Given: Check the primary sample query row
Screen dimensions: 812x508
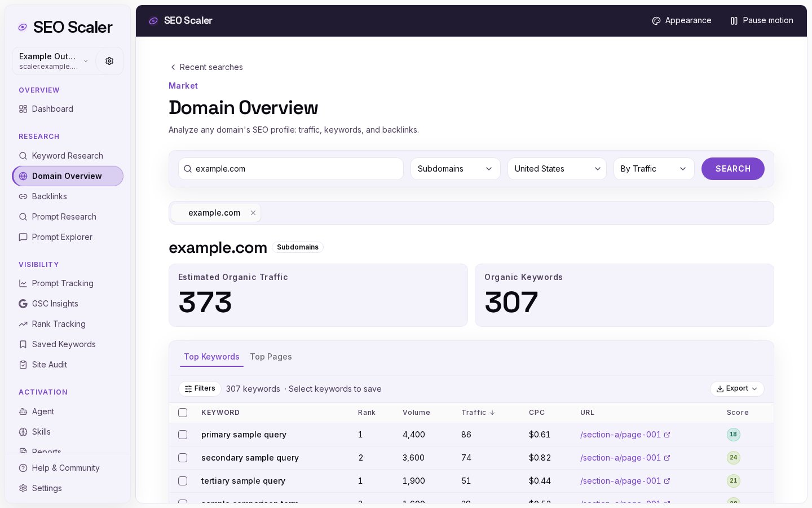Looking at the screenshot, I should tap(183, 435).
